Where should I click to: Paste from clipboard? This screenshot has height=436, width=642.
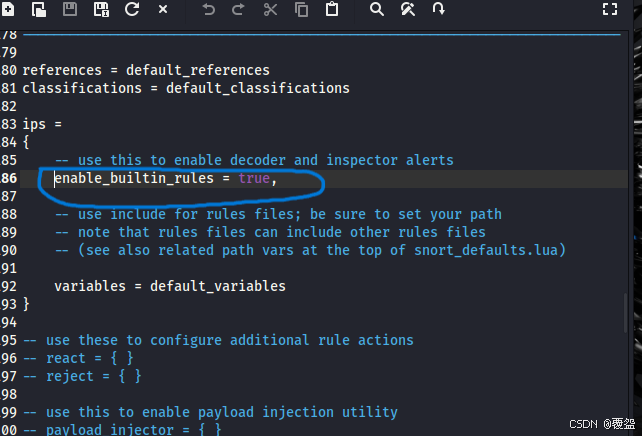[x=332, y=9]
